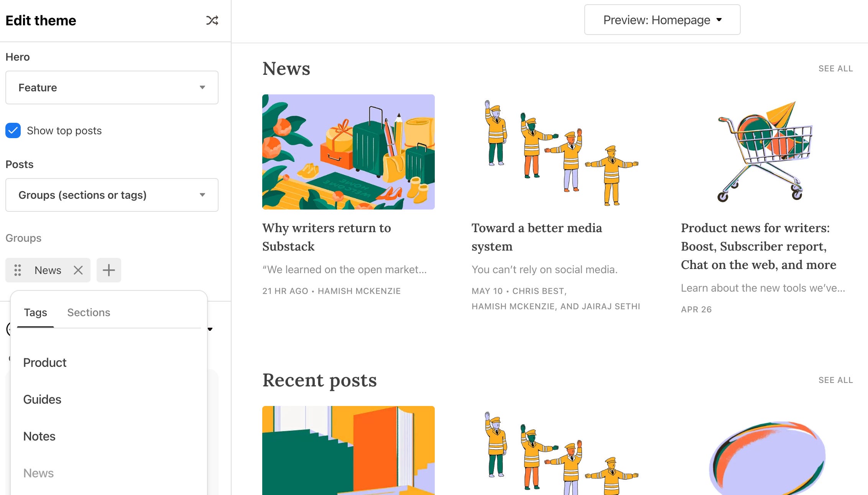Image resolution: width=868 pixels, height=495 pixels.
Task: Grab the drag handle on News chip
Action: click(x=18, y=270)
